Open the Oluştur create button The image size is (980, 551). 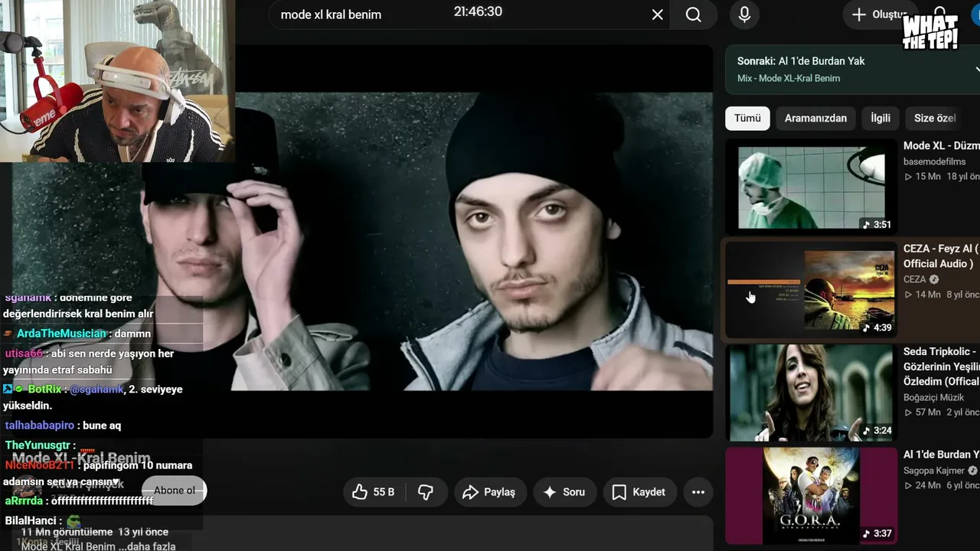(880, 15)
